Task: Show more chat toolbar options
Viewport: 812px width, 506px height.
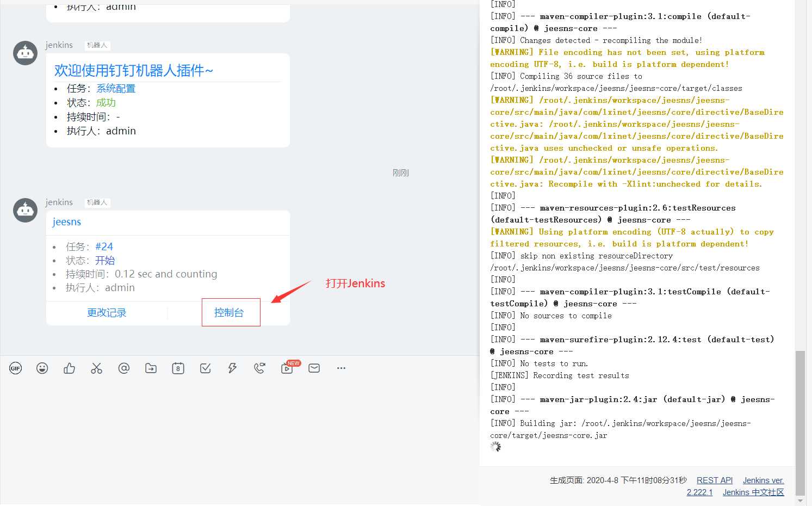Action: click(x=341, y=368)
